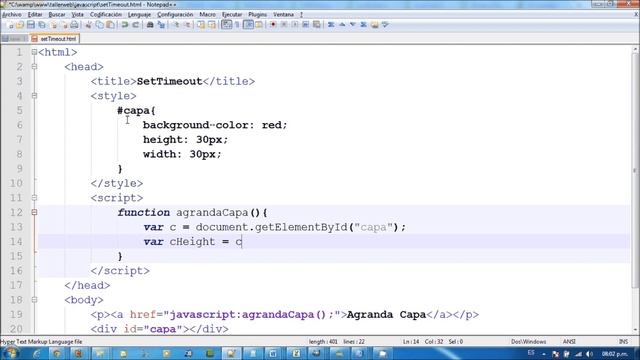Copy selection using the Copy toolbar icon
This screenshot has height=360, width=640.
coord(99,25)
